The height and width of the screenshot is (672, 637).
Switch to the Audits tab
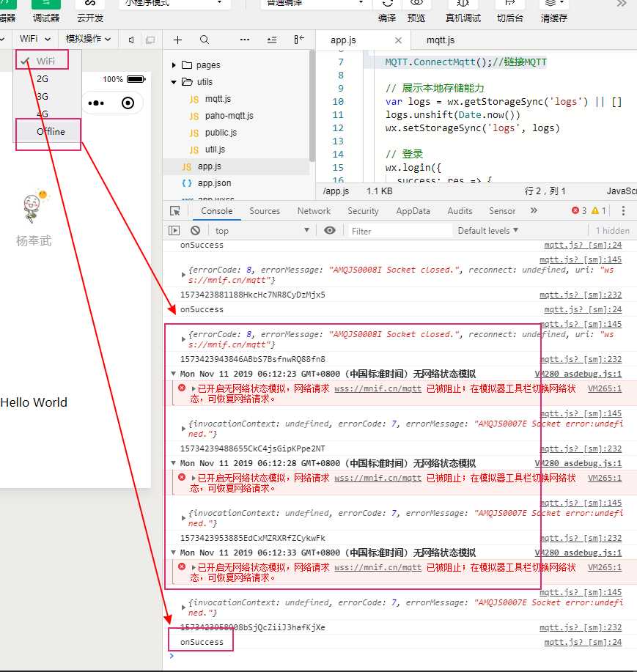tap(460, 211)
